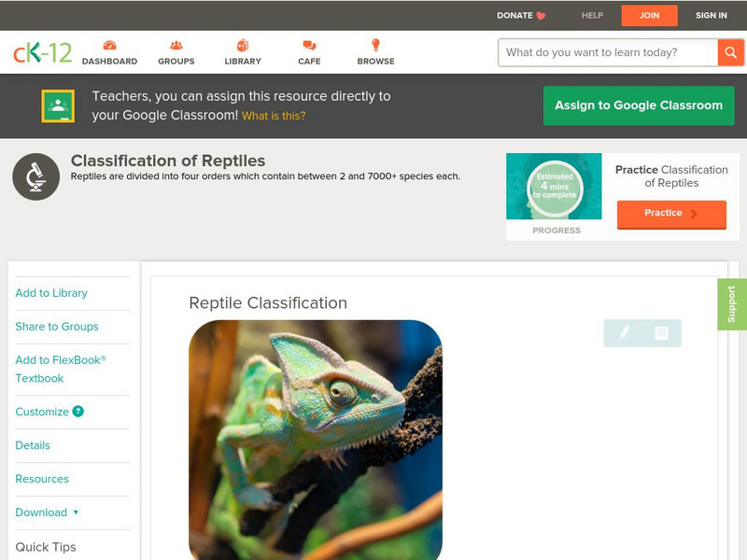Screen dimensions: 747x560
Task: Open the Library backpack icon
Action: point(243,45)
